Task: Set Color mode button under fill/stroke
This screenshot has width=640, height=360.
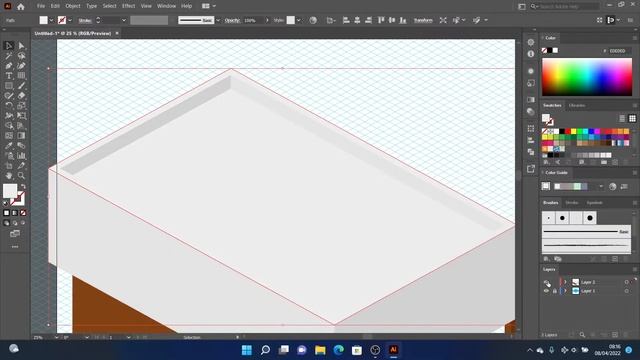Action: pos(7,213)
